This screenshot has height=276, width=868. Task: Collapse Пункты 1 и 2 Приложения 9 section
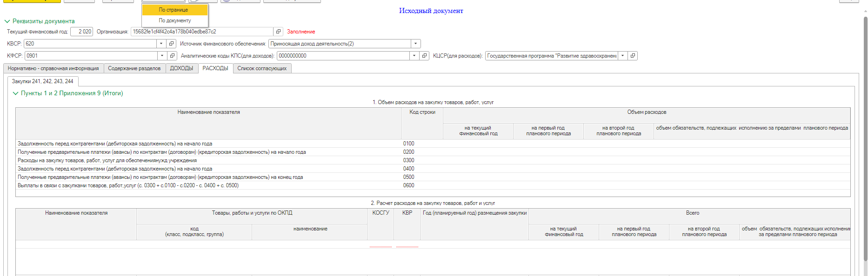(15, 93)
